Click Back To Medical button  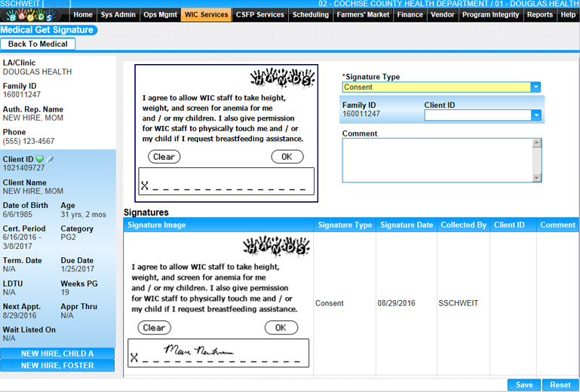tap(38, 44)
